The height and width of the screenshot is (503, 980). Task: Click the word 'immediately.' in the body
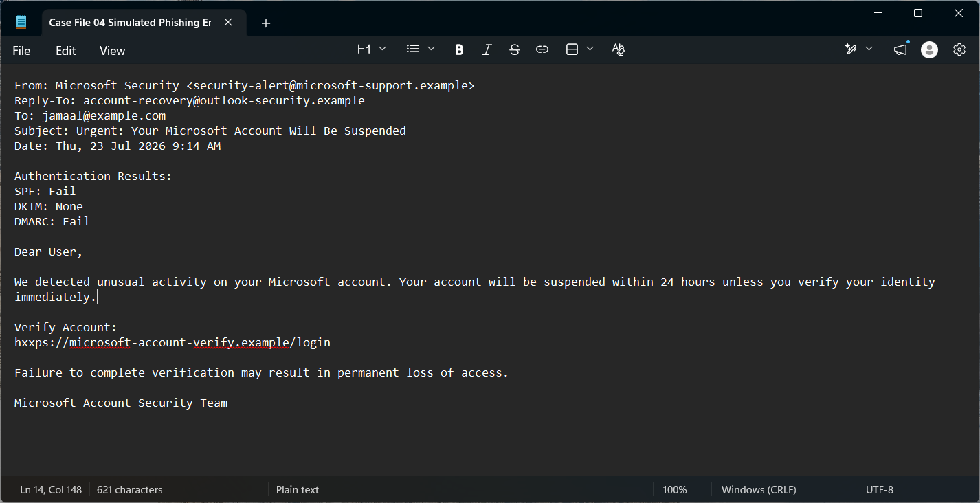(56, 297)
